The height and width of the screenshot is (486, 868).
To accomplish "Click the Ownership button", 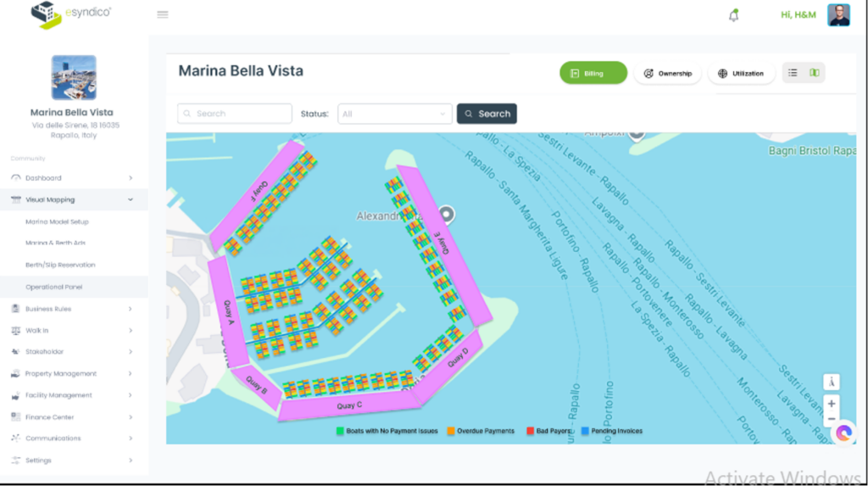I will click(667, 73).
